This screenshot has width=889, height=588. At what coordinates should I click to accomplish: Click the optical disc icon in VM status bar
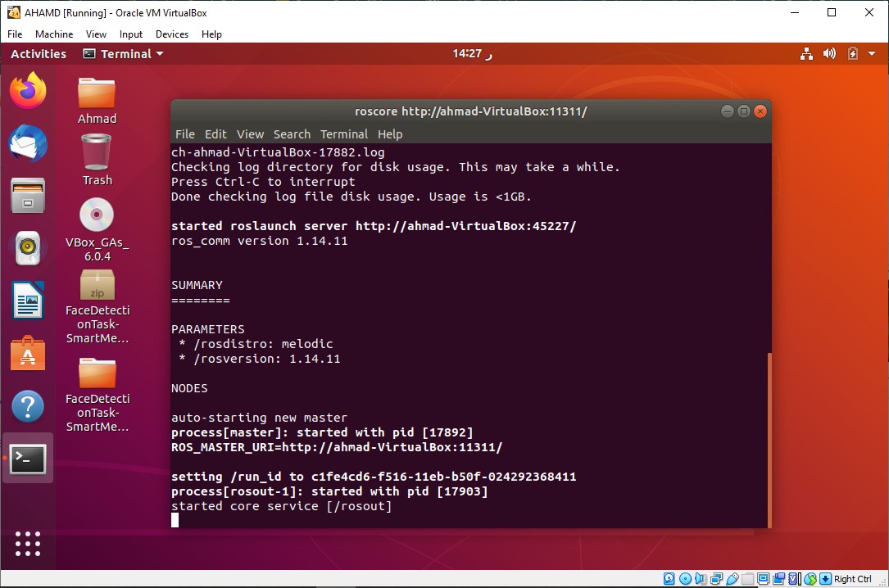[x=685, y=579]
